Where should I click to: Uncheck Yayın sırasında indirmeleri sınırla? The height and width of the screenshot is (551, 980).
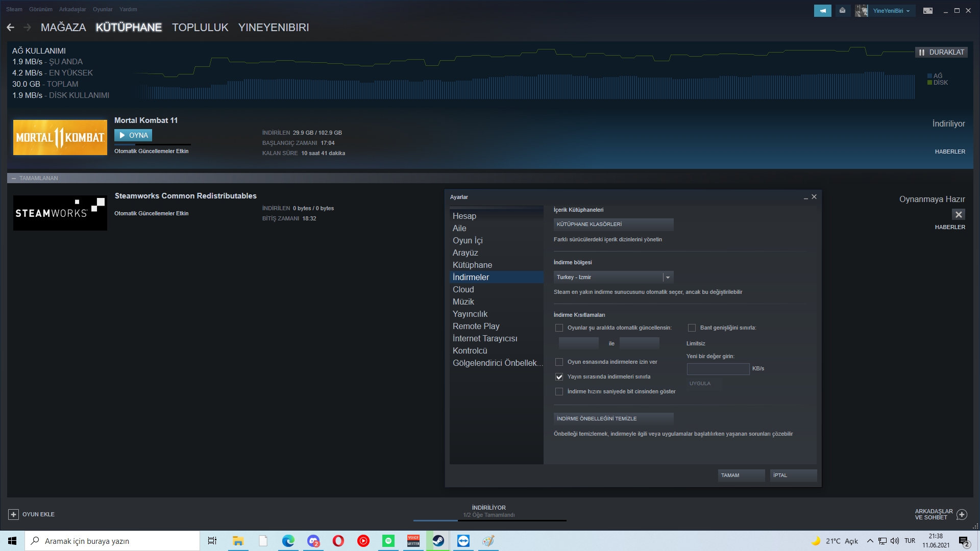[559, 377]
